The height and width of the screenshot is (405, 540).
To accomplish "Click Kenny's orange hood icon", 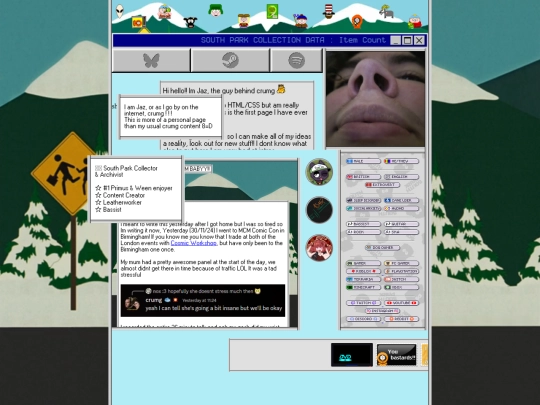I will point(357,21).
